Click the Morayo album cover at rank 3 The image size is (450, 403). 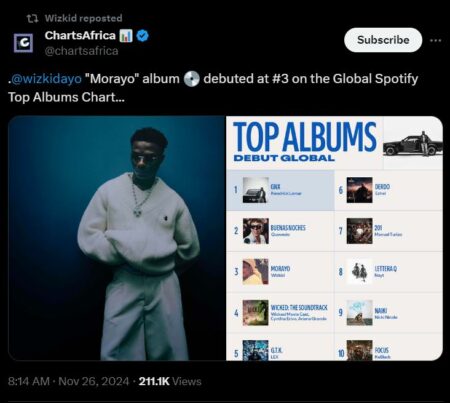pos(255,272)
